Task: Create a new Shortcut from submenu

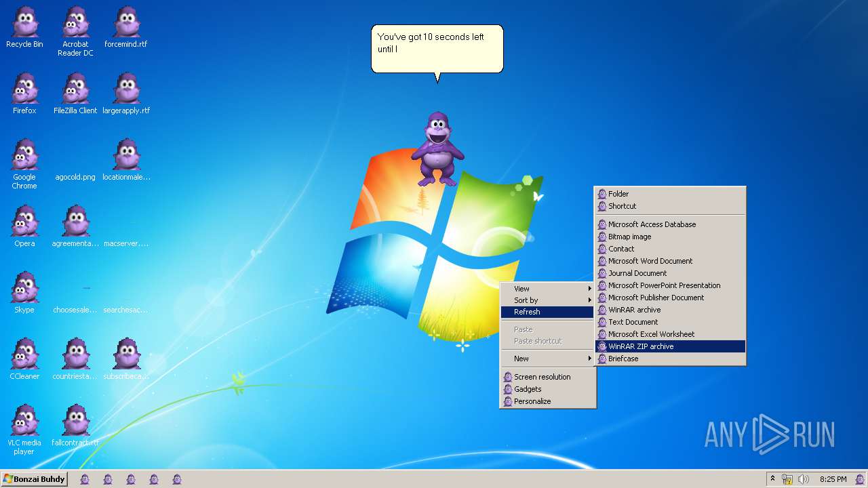Action: [670, 206]
